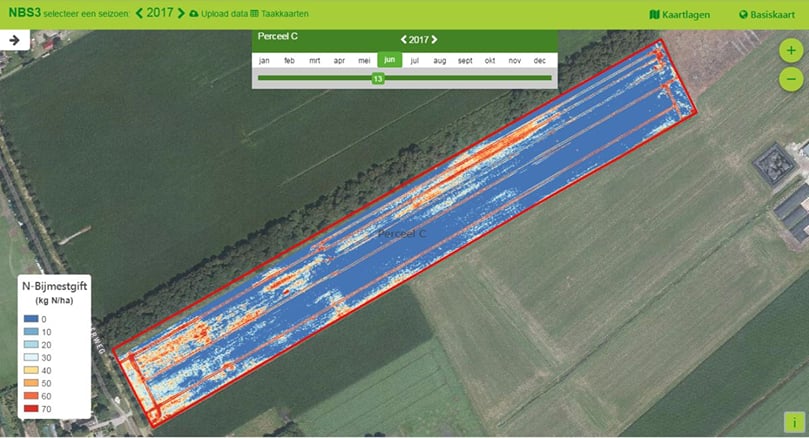Select the jun month tab
Image resolution: width=809 pixels, height=438 pixels.
390,60
